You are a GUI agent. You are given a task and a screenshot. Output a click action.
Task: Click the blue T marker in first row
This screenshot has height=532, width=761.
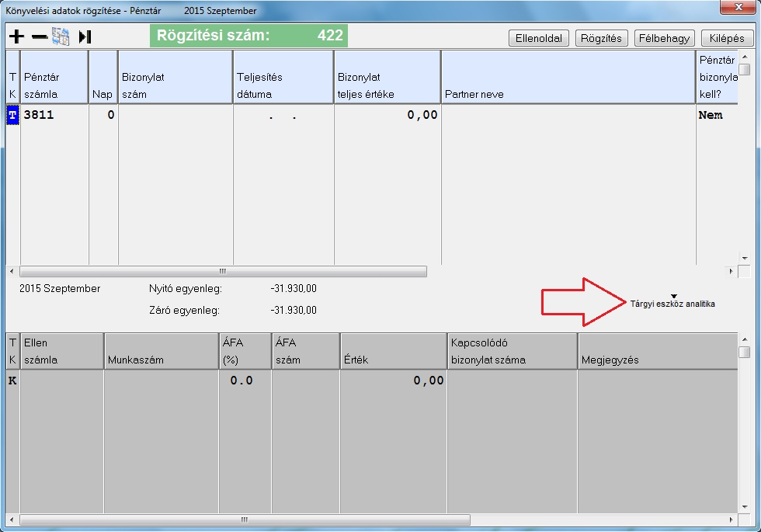coord(12,115)
